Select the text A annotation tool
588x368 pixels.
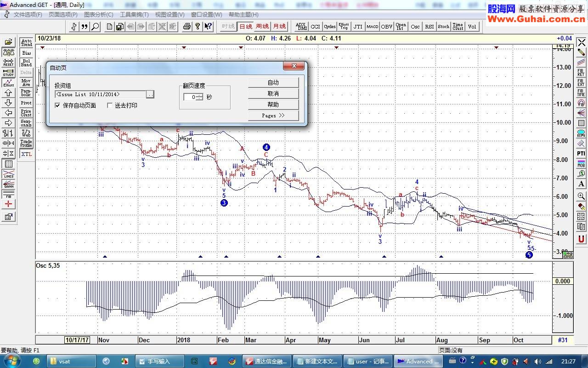coord(581,184)
